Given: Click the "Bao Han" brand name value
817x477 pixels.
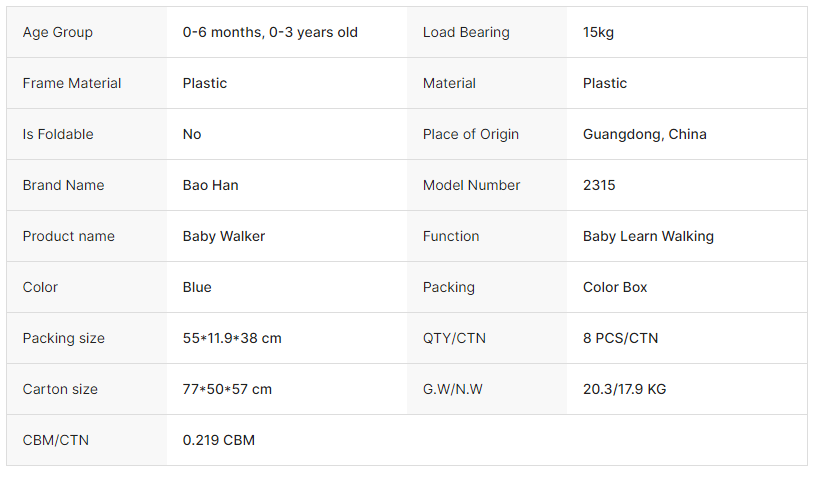Looking at the screenshot, I should click(210, 185).
